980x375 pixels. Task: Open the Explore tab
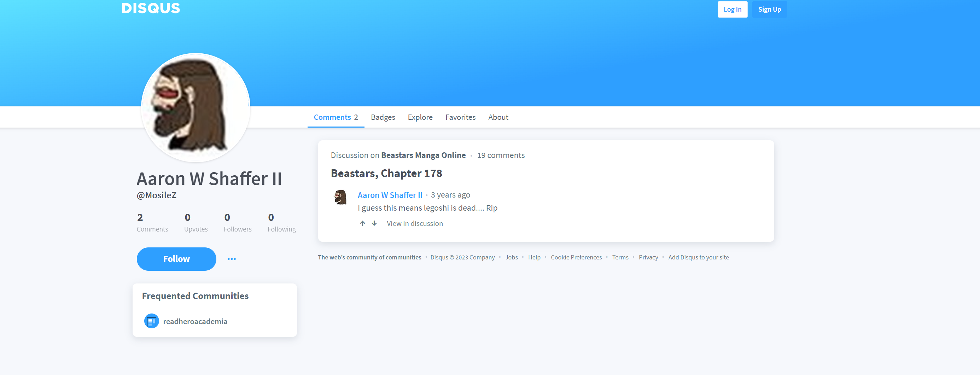420,117
